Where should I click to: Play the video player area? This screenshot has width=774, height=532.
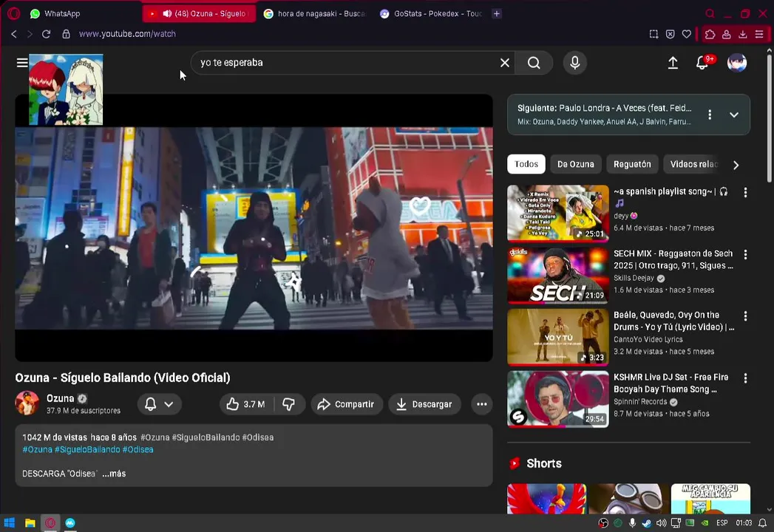254,228
